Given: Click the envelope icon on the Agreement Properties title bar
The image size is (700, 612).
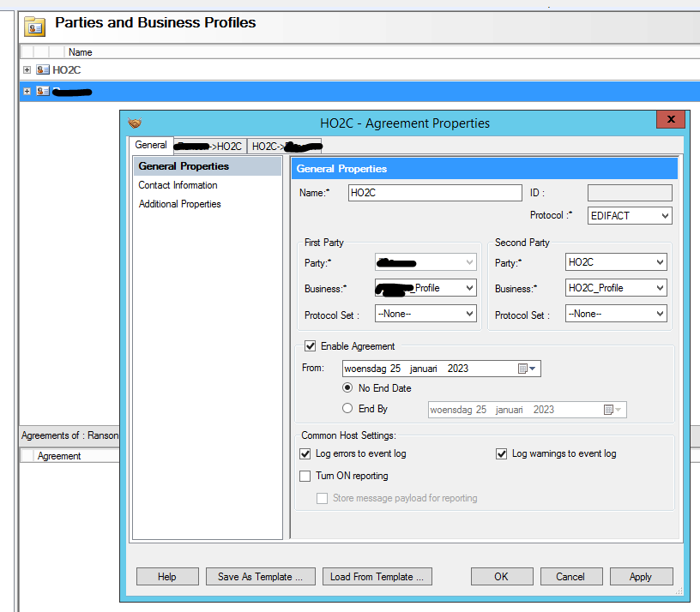Looking at the screenshot, I should [136, 123].
